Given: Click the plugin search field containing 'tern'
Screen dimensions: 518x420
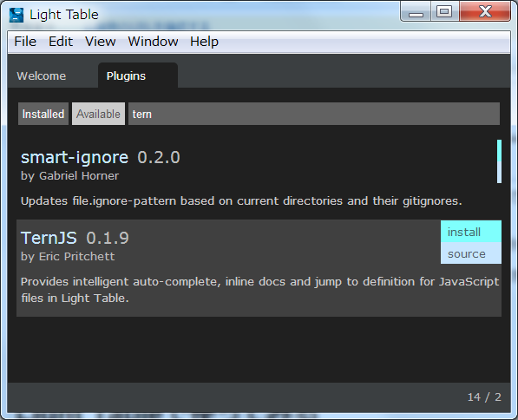Looking at the screenshot, I should 314,114.
